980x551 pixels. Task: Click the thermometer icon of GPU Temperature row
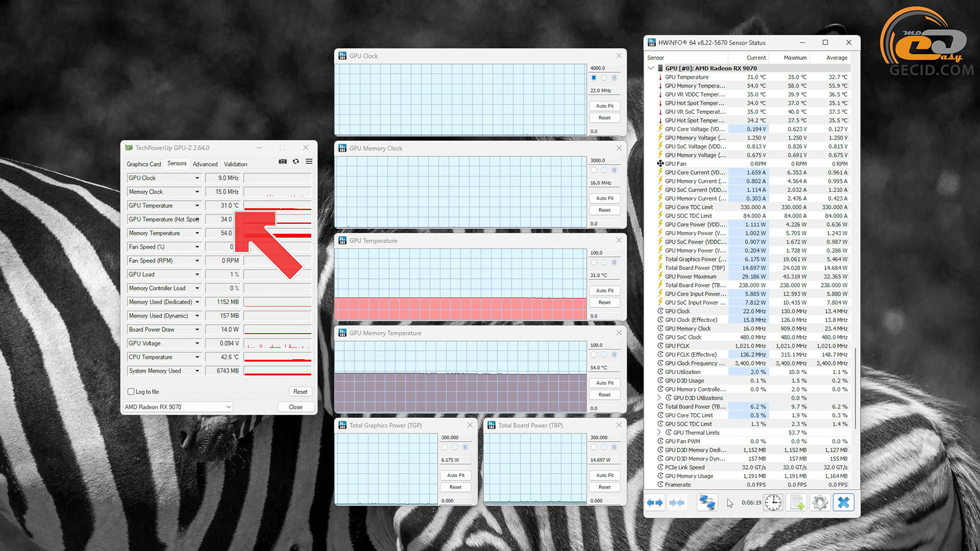[x=660, y=77]
